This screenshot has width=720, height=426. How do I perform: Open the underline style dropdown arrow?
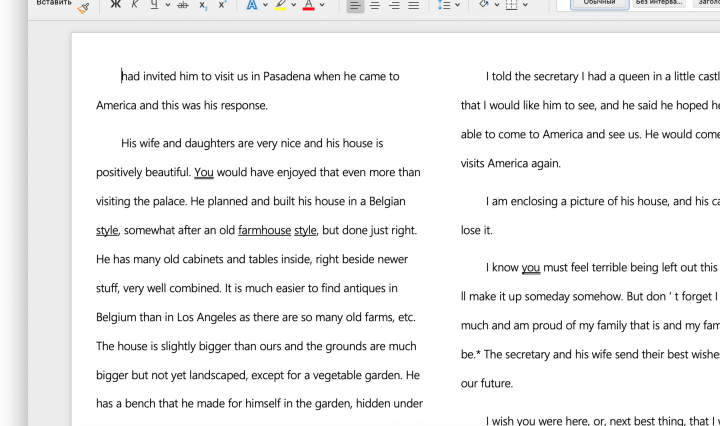[x=168, y=5]
